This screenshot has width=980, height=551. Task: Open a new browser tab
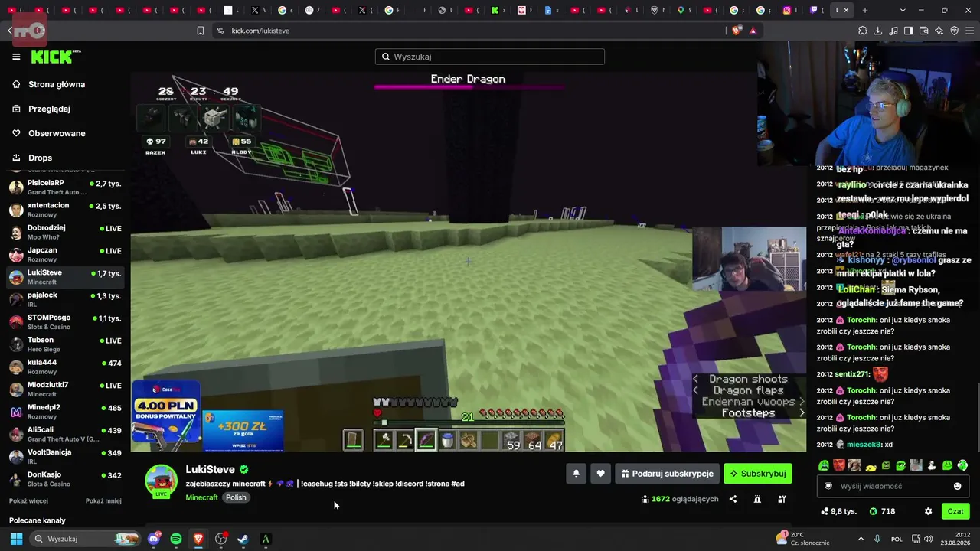click(x=865, y=11)
